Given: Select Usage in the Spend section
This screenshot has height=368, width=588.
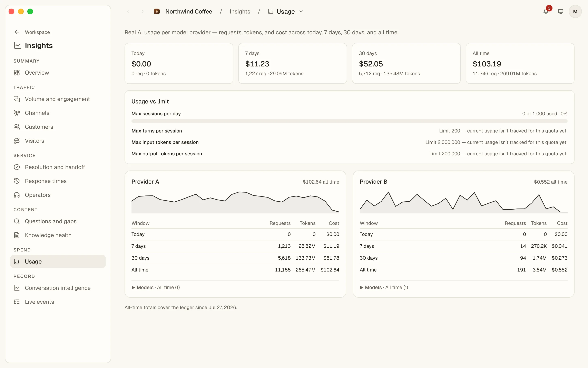Looking at the screenshot, I should [x=58, y=261].
